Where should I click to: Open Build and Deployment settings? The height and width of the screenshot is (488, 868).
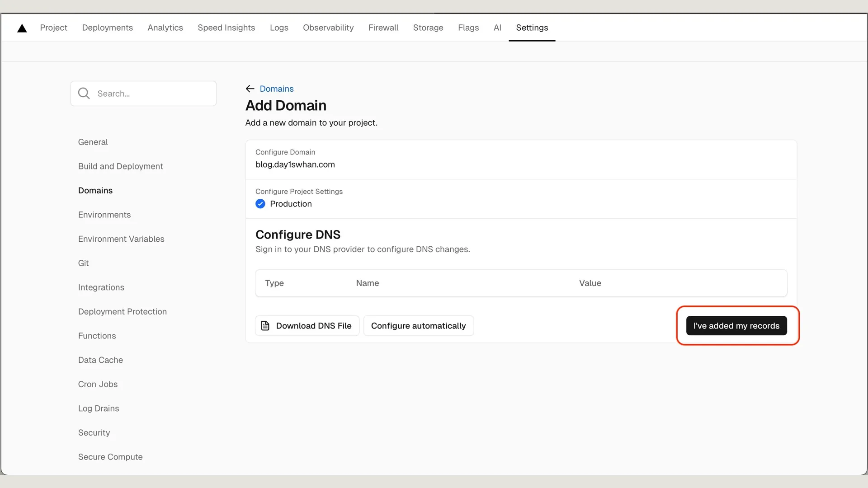(x=120, y=166)
